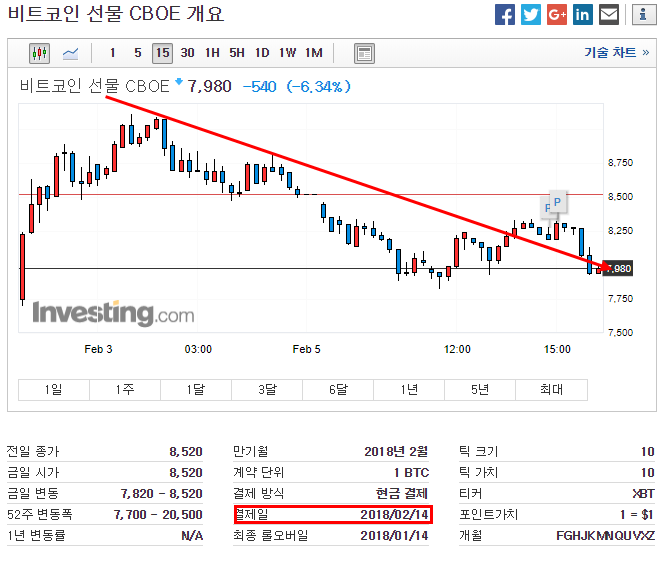Share via Twitter icon
This screenshot has width=667, height=564.
(x=531, y=15)
